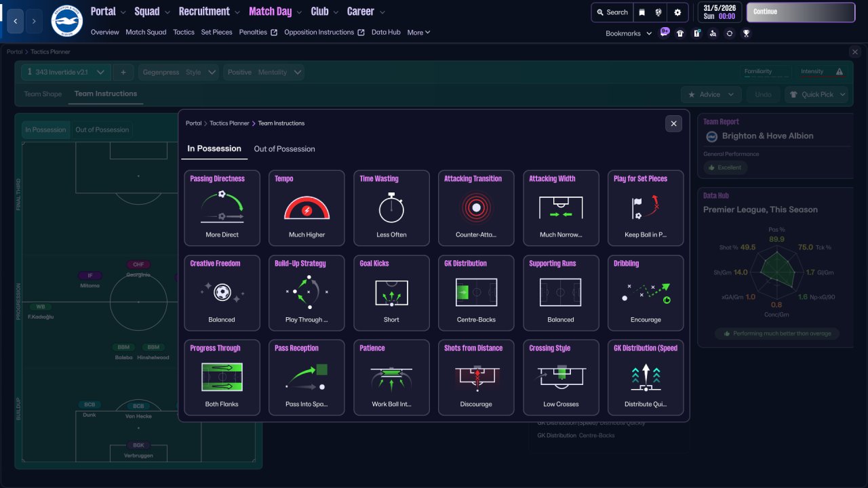
Task: Select the Creative Freedom card
Action: point(222,293)
